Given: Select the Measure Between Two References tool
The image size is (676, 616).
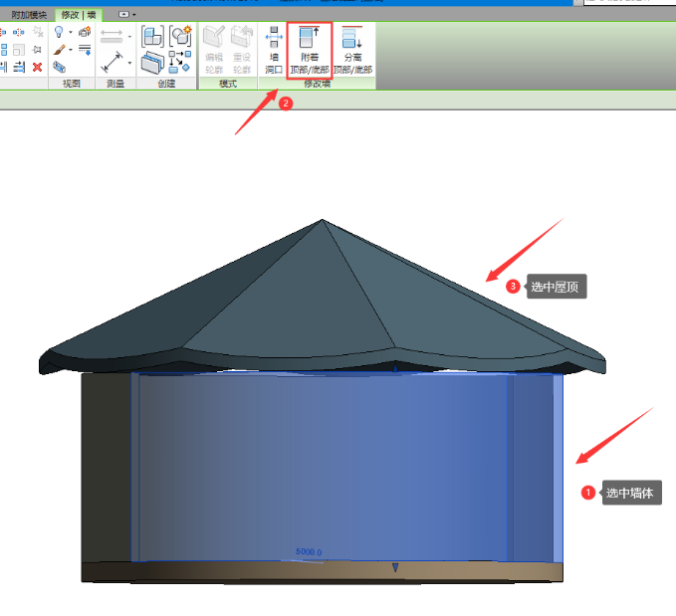Looking at the screenshot, I should click(x=112, y=36).
